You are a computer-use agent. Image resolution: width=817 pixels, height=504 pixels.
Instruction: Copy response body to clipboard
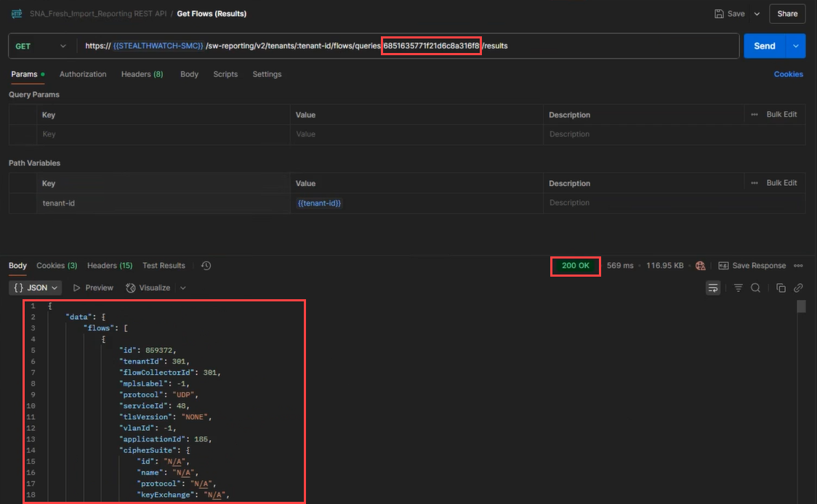(781, 288)
